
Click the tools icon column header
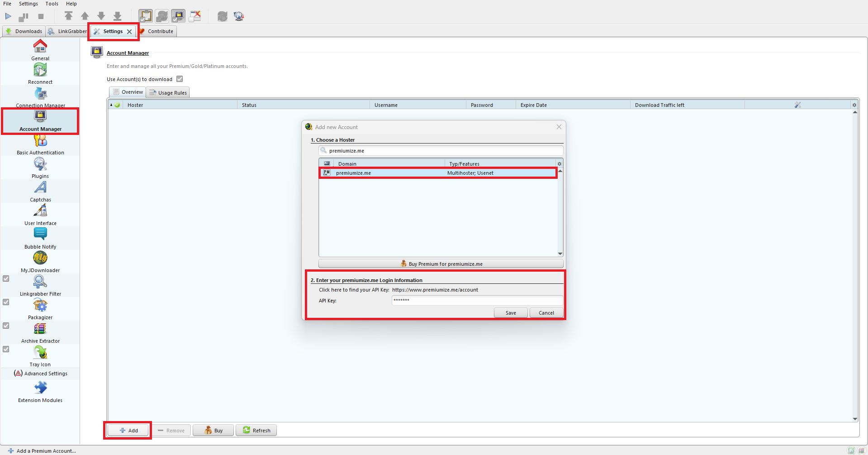tap(797, 105)
